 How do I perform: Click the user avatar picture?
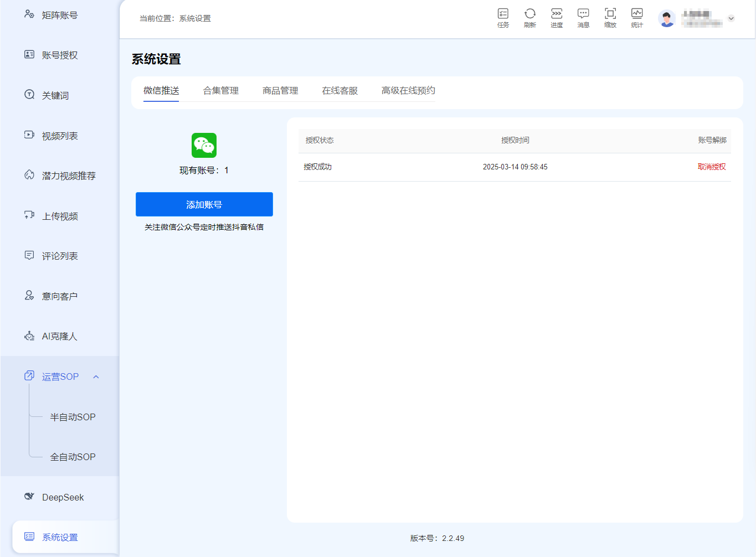pyautogui.click(x=667, y=18)
